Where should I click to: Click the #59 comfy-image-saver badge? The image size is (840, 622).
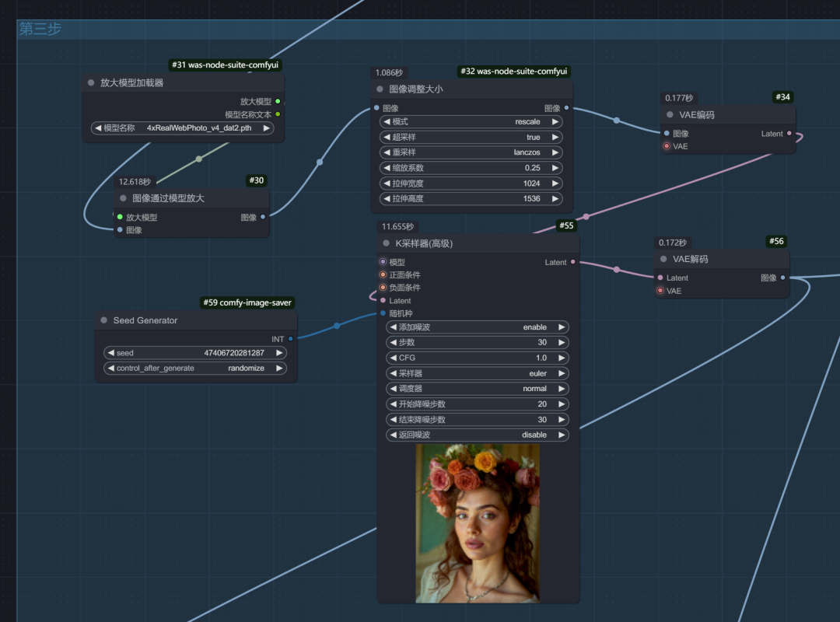[247, 302]
